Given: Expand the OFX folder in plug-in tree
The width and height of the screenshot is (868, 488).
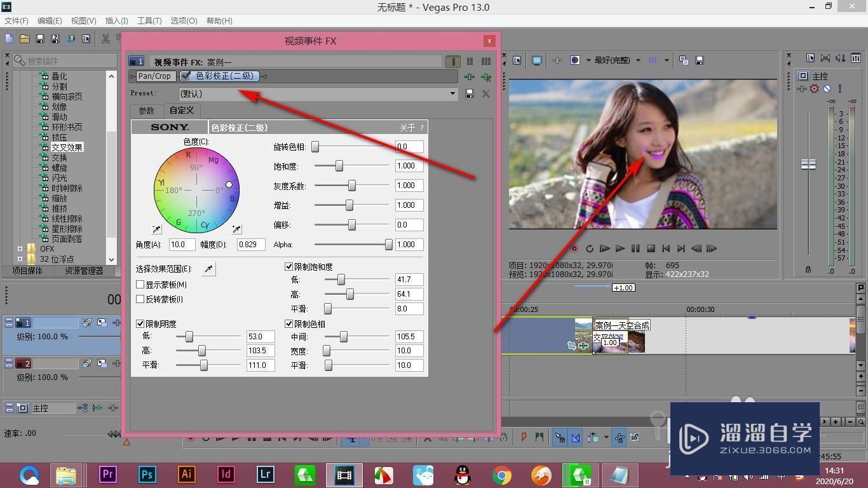Looking at the screenshot, I should [20, 249].
